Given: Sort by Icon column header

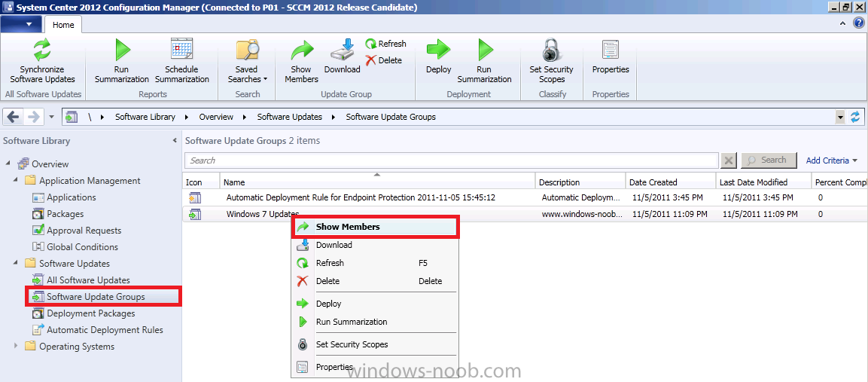Looking at the screenshot, I should (x=201, y=182).
